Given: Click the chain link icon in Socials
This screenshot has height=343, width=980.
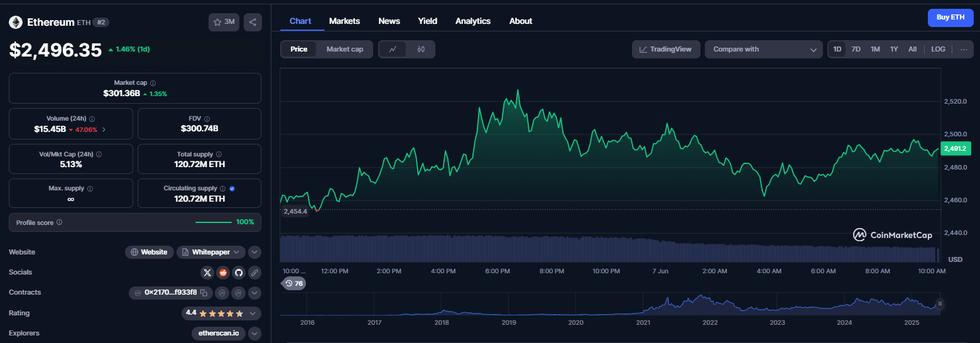Looking at the screenshot, I should [254, 273].
